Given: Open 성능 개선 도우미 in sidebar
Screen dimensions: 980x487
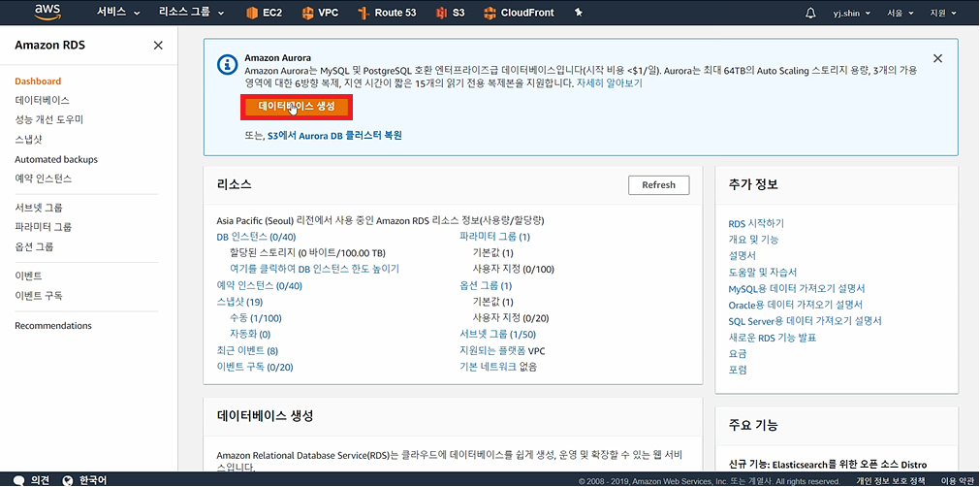Looking at the screenshot, I should [x=48, y=119].
